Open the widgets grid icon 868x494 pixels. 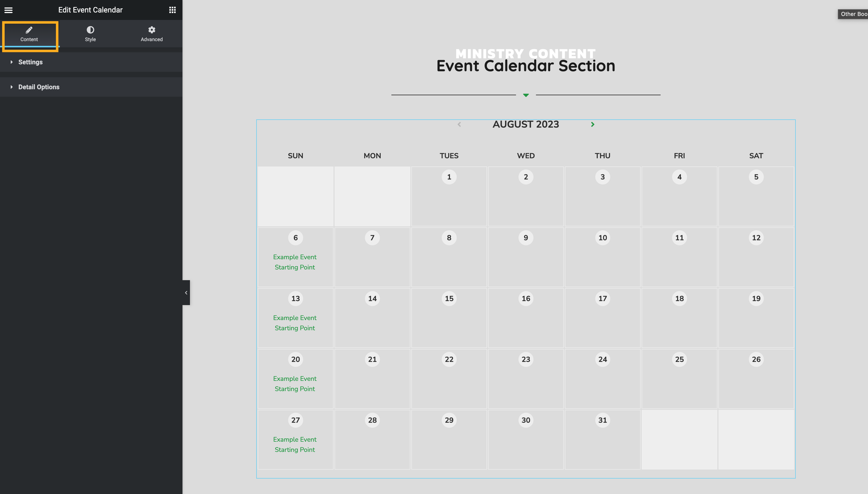tap(172, 10)
